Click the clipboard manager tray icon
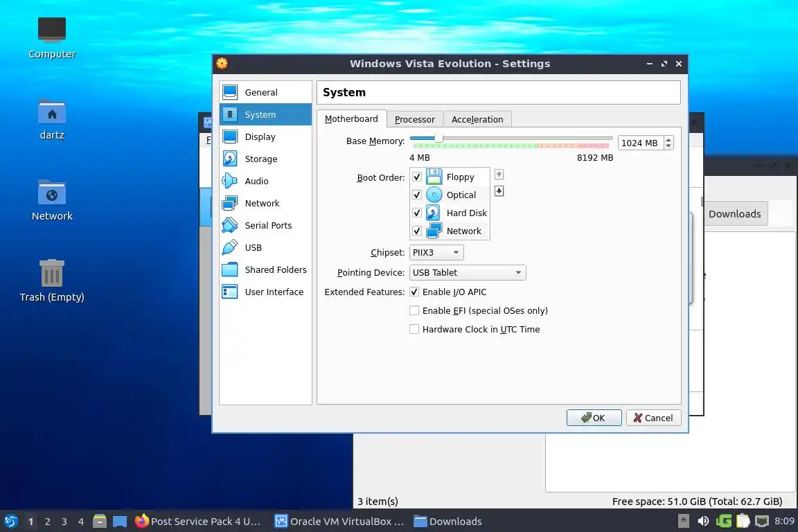This screenshot has width=798, height=532. (x=743, y=521)
